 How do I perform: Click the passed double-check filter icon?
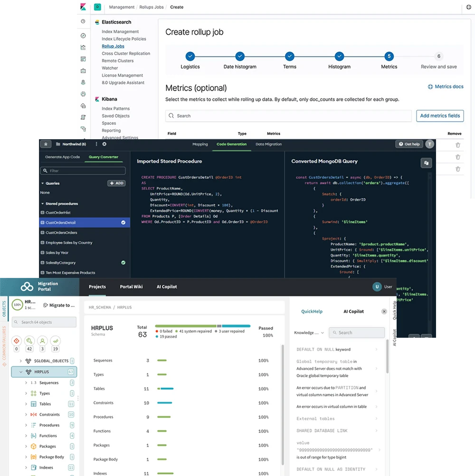click(56, 341)
